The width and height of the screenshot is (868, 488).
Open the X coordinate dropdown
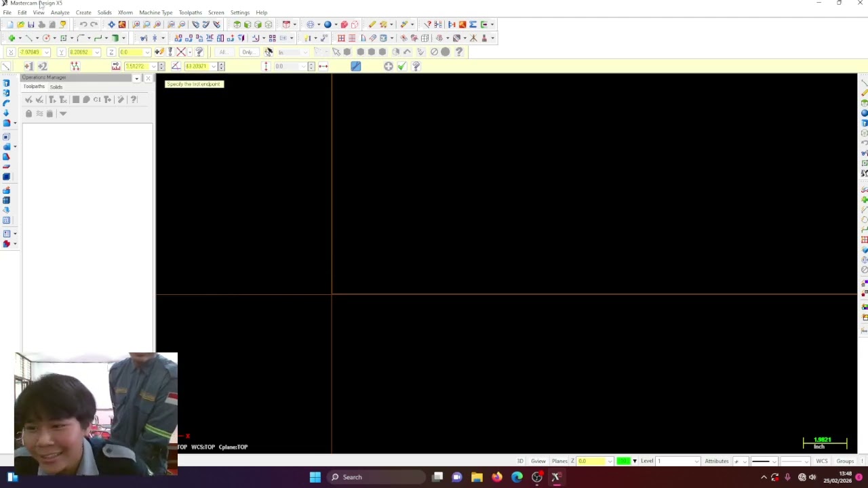(x=46, y=52)
